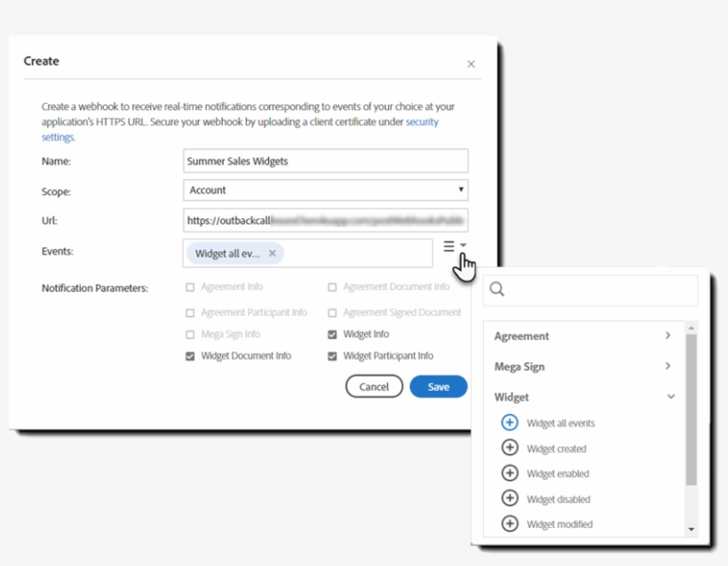Viewport: 728px width, 566px height.
Task: Open the Scope dropdown
Action: (x=325, y=190)
